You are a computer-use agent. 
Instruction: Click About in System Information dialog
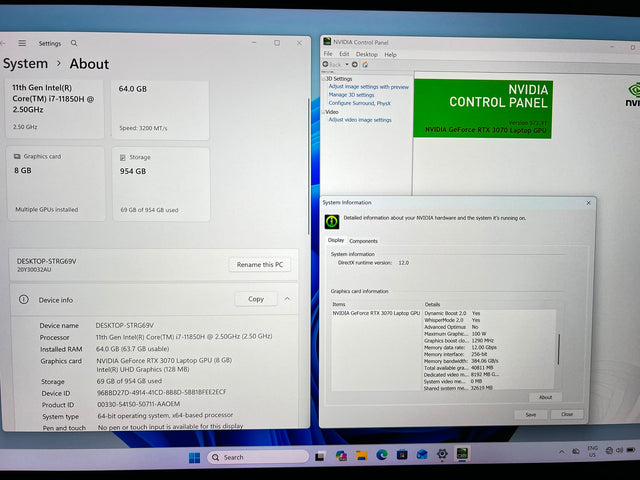pos(545,397)
